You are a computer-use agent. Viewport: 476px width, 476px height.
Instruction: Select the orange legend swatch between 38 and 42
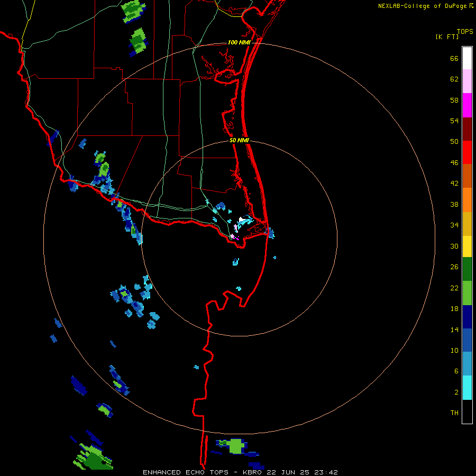pos(467,200)
